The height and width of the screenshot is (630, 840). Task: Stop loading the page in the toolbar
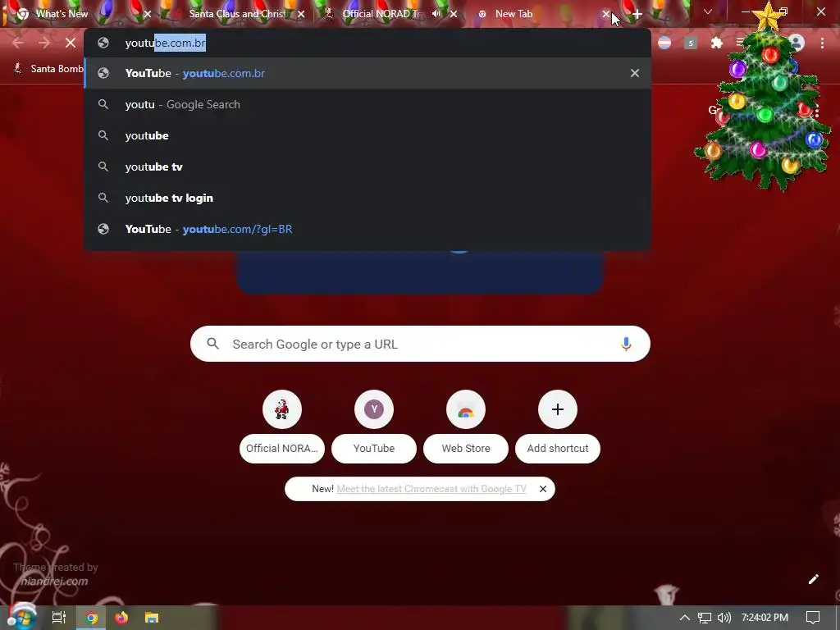(71, 43)
